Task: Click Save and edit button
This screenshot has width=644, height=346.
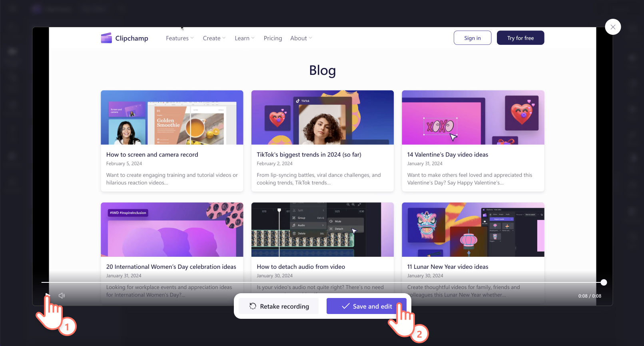Action: 367,306
